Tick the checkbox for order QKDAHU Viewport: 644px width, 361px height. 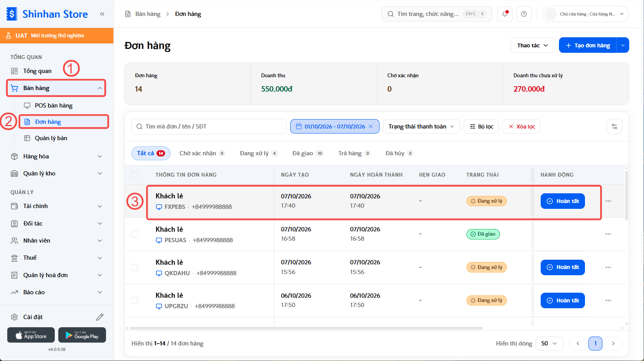[135, 267]
